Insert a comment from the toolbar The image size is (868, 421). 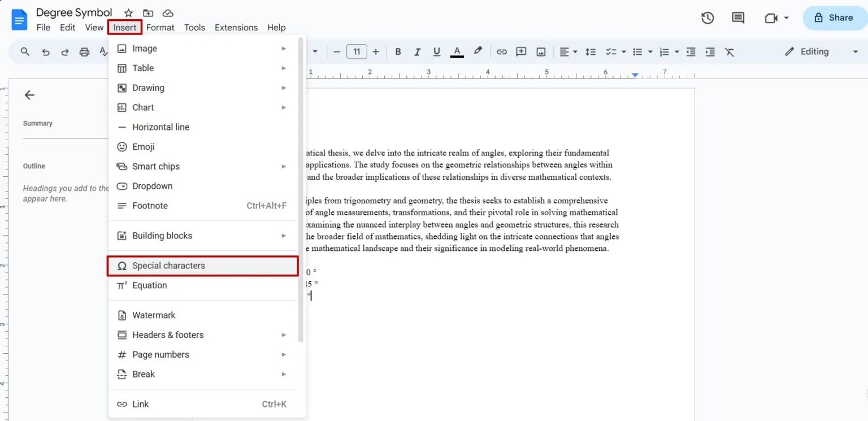pos(520,51)
